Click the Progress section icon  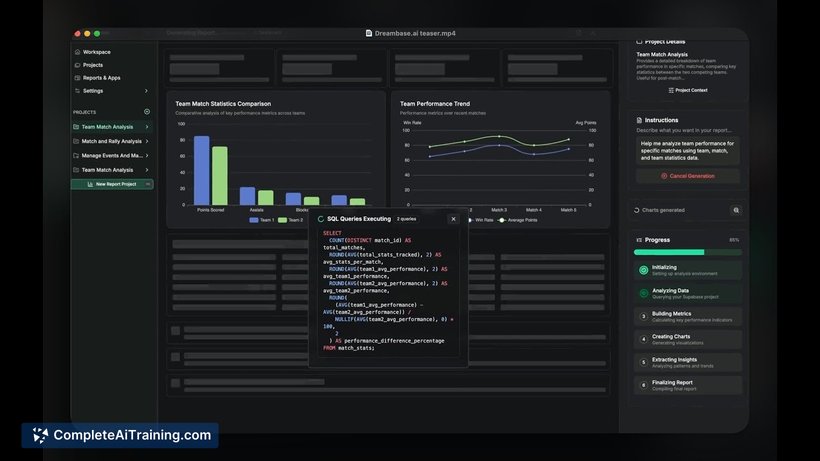pyautogui.click(x=639, y=240)
